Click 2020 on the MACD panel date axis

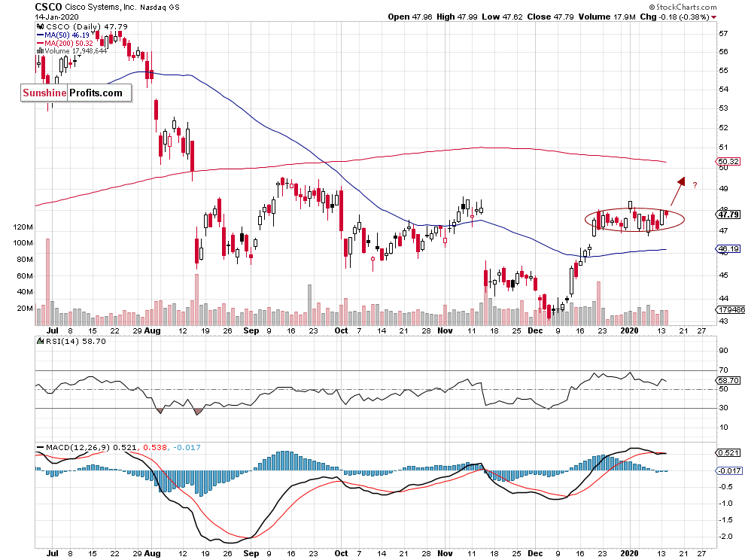click(x=630, y=553)
